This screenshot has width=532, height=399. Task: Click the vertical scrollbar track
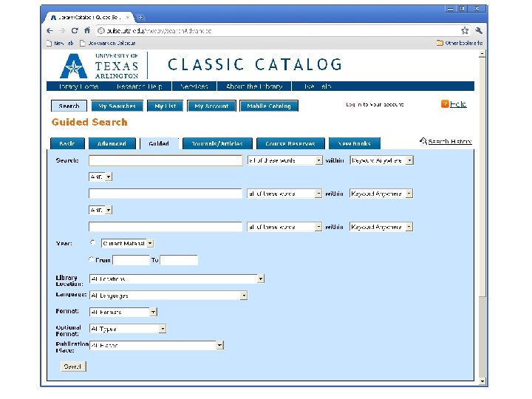tap(482, 337)
